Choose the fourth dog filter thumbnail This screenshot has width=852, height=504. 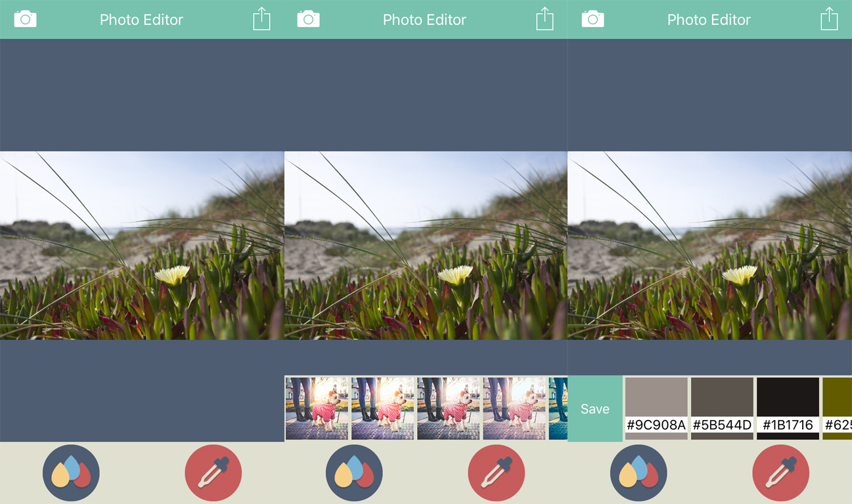click(514, 408)
